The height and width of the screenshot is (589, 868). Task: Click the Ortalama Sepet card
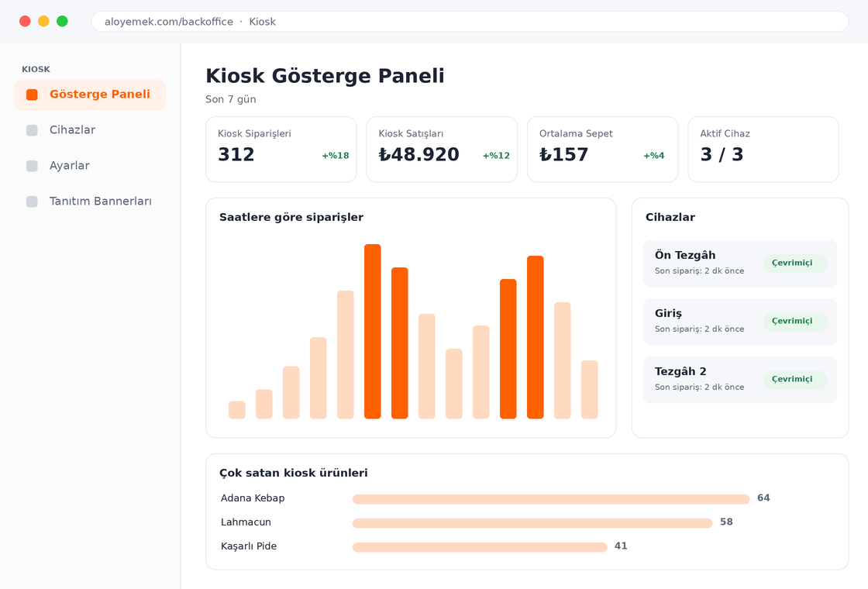(603, 150)
